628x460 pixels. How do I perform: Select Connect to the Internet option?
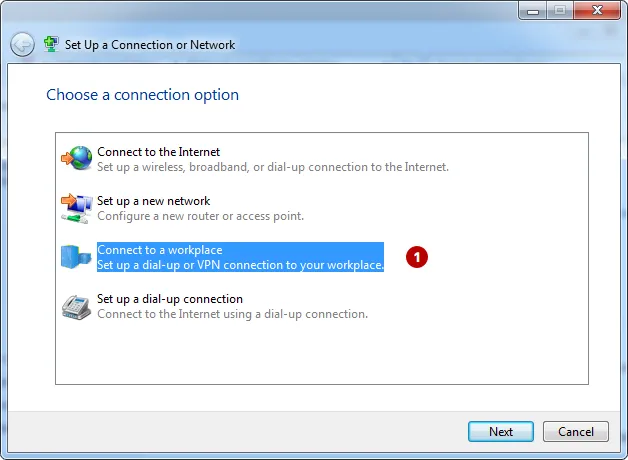tap(255, 159)
